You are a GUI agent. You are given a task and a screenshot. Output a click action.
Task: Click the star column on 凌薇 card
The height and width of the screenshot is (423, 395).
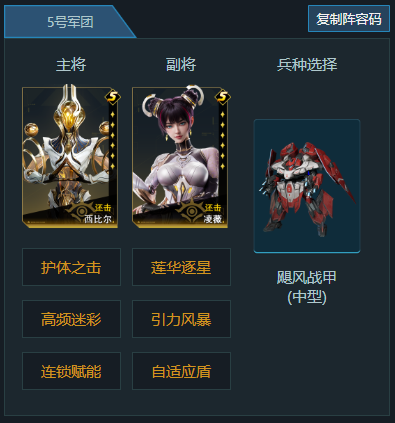(223, 140)
